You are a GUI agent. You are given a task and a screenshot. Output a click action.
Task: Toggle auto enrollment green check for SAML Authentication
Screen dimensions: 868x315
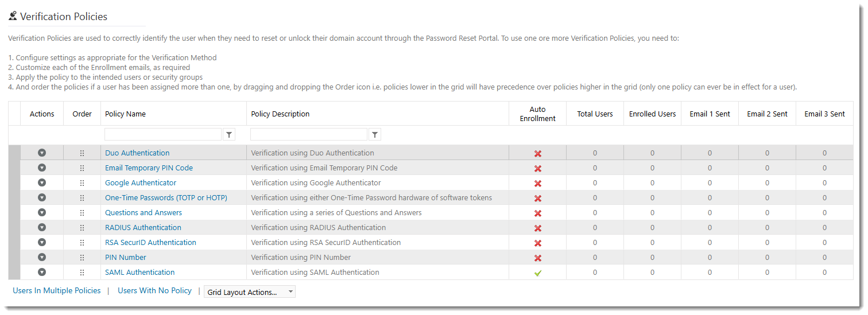(538, 273)
